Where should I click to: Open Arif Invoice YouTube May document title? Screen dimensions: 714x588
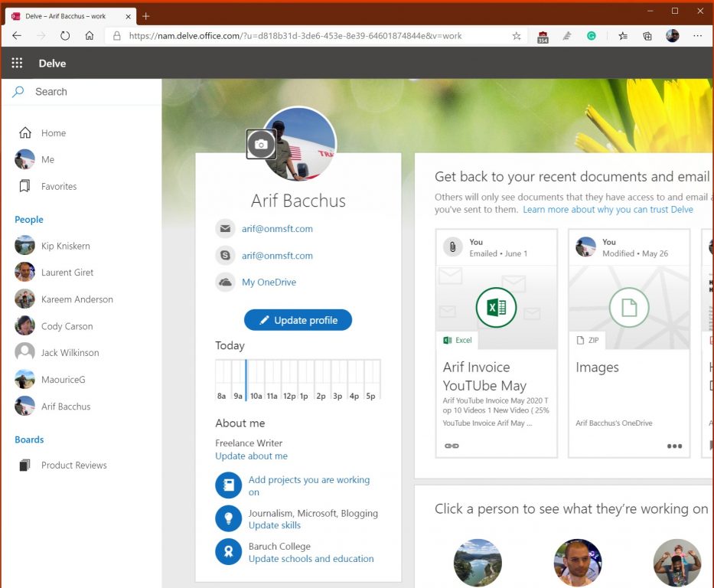[x=484, y=376]
